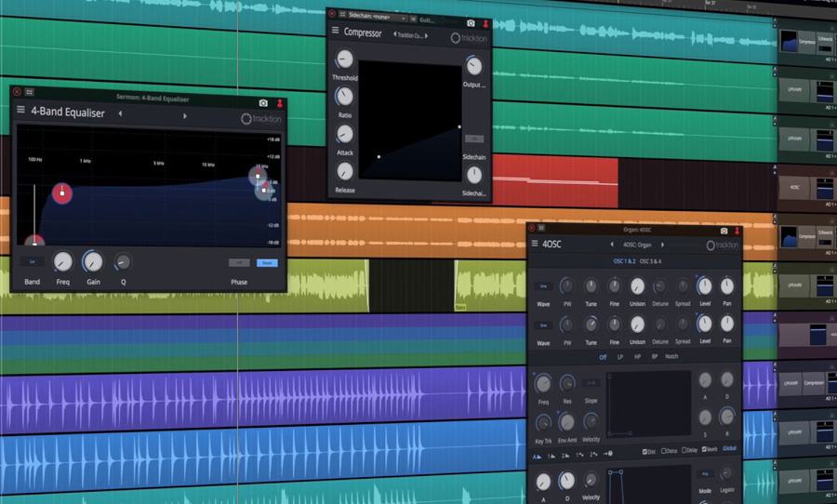Select the Notch filter type tab
The image size is (837, 504).
(671, 356)
